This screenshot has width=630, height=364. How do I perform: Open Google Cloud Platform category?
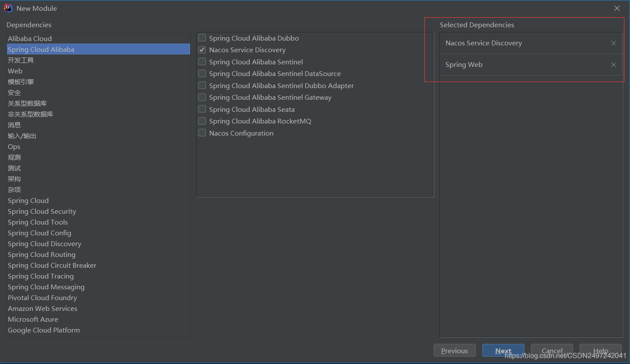99,330
